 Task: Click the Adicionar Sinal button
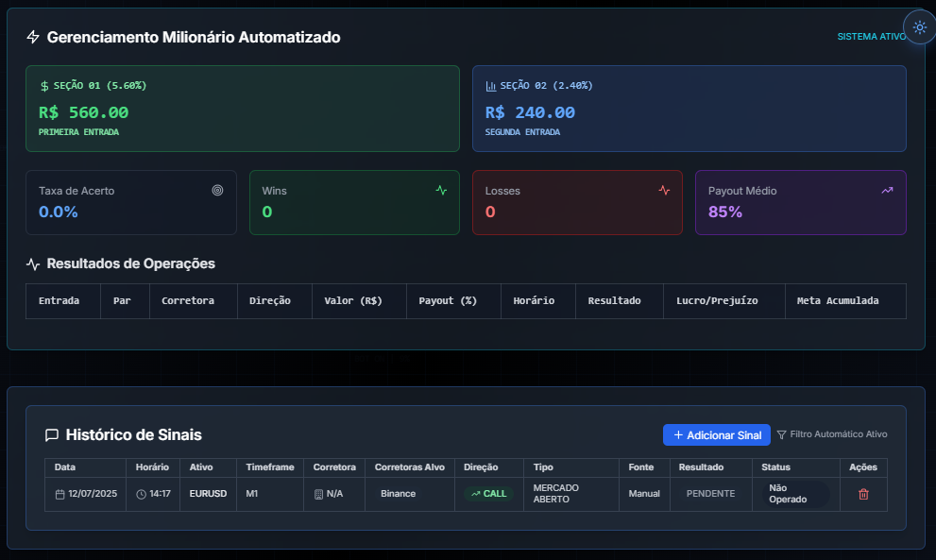pyautogui.click(x=716, y=435)
